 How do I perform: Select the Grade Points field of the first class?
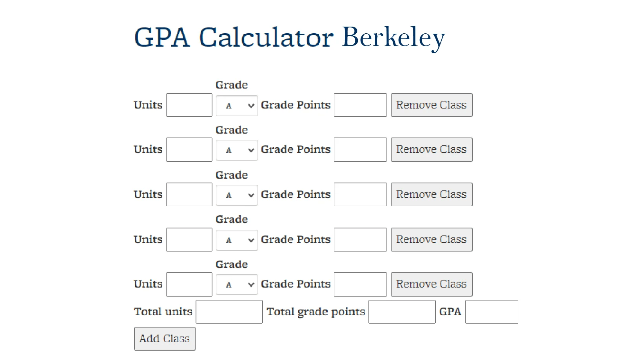[x=360, y=105]
